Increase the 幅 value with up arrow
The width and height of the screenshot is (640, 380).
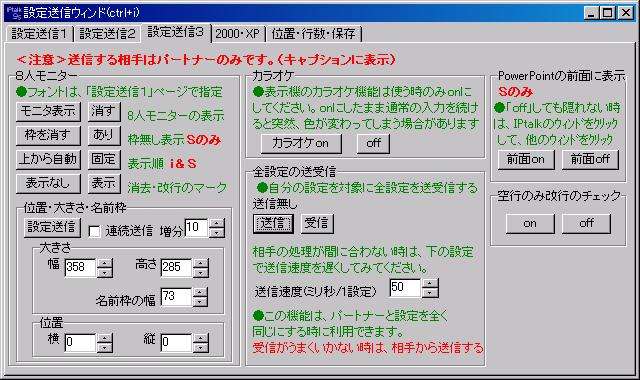(105, 263)
